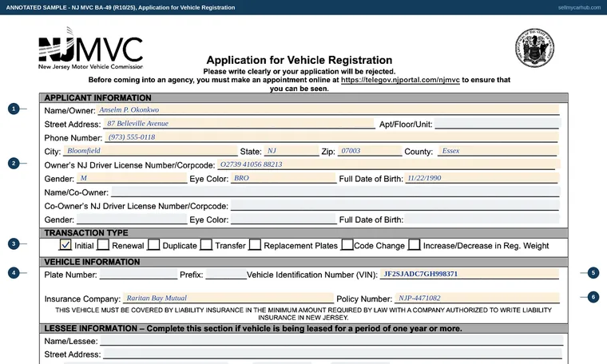Click the lessee Street Address field

pos(333,354)
